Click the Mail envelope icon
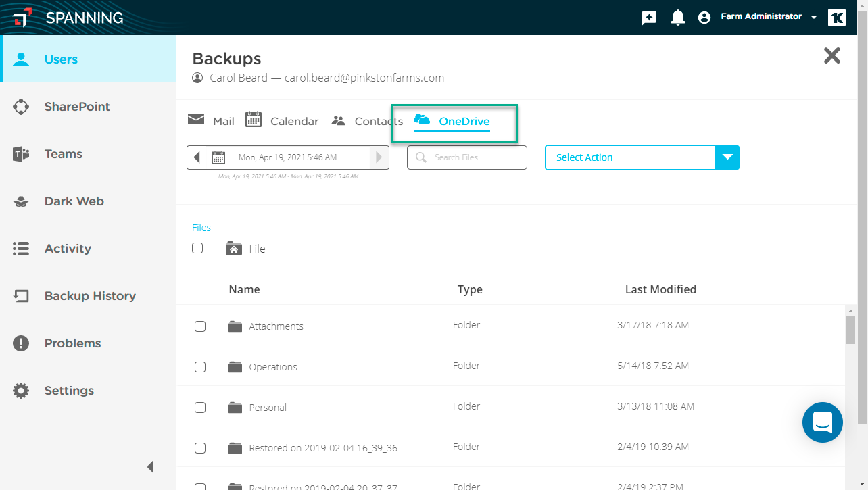 pyautogui.click(x=196, y=120)
